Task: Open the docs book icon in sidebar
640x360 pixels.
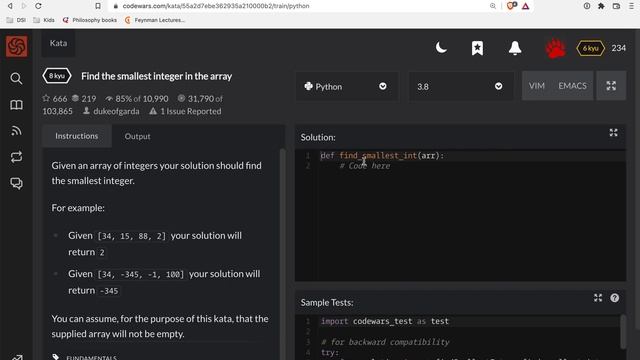Action: pos(16,105)
